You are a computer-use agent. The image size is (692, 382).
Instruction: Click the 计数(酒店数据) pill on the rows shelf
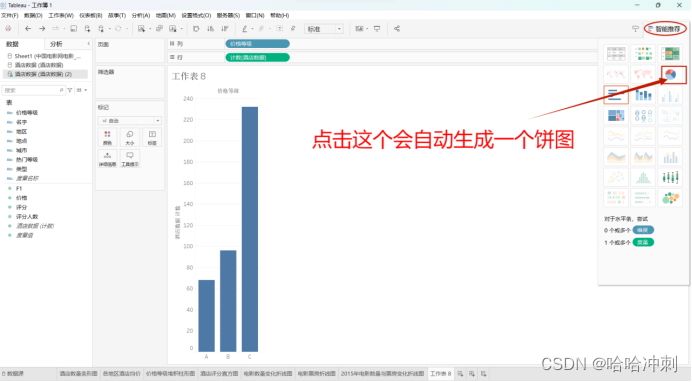click(257, 57)
